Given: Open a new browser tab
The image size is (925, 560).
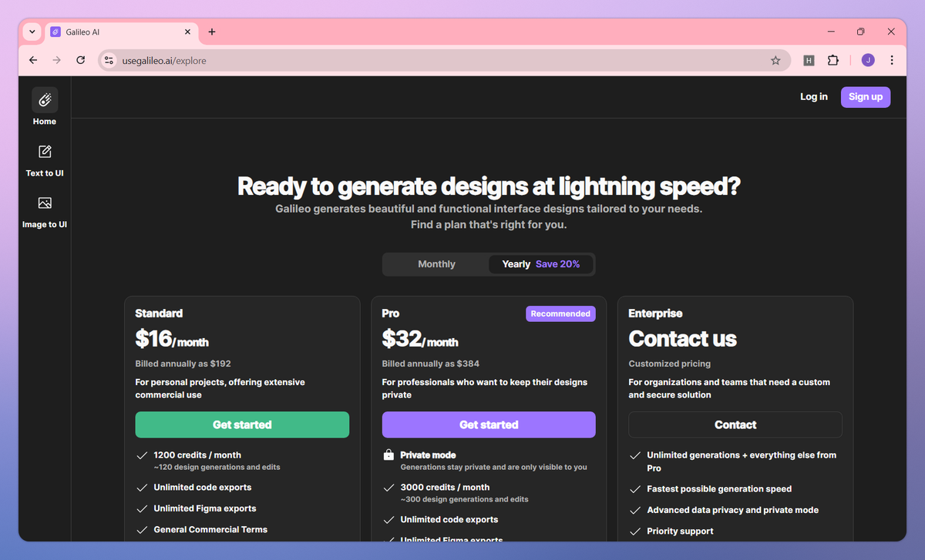Looking at the screenshot, I should tap(212, 32).
